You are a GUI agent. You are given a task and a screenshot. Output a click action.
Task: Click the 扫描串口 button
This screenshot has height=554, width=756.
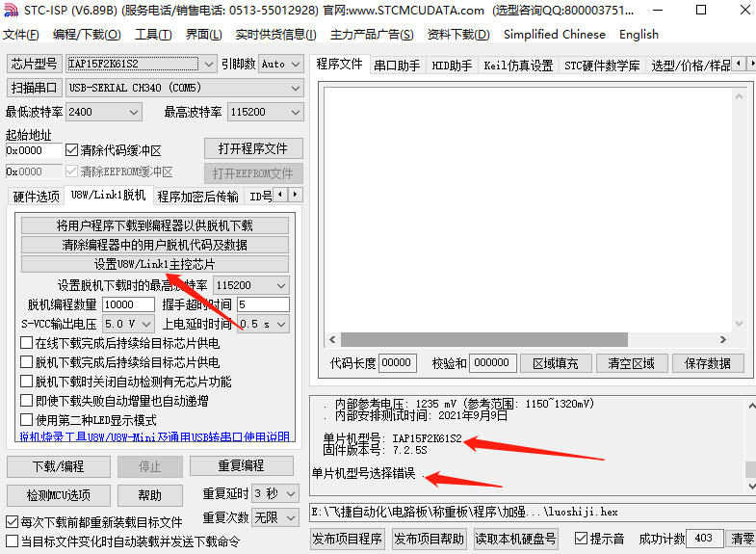(x=35, y=88)
